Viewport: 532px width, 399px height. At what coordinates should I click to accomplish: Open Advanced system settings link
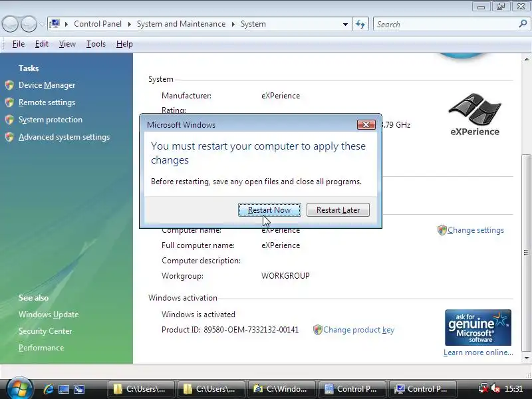(64, 137)
